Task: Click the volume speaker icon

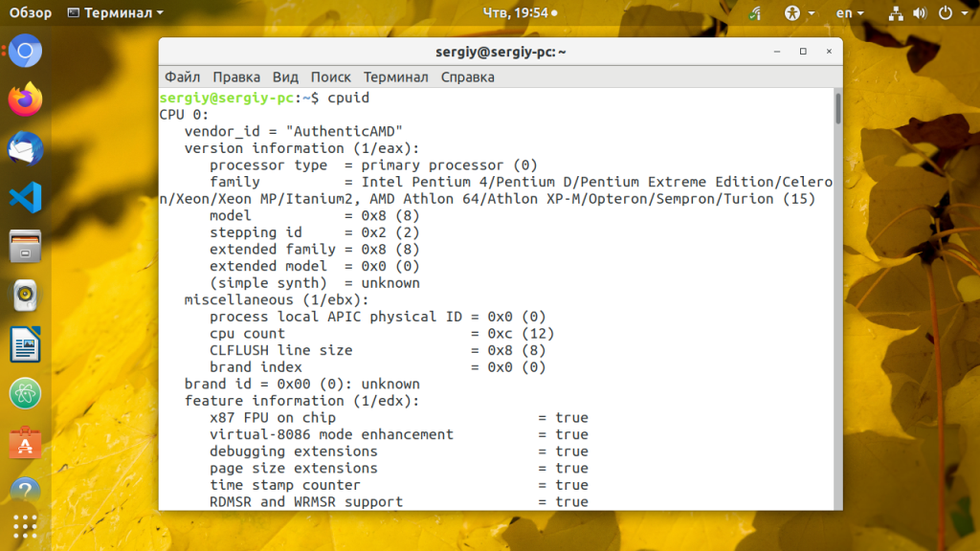Action: point(919,13)
